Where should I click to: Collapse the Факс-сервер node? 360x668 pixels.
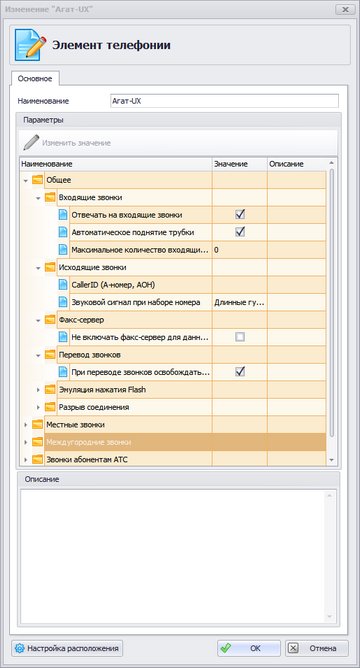(38, 320)
